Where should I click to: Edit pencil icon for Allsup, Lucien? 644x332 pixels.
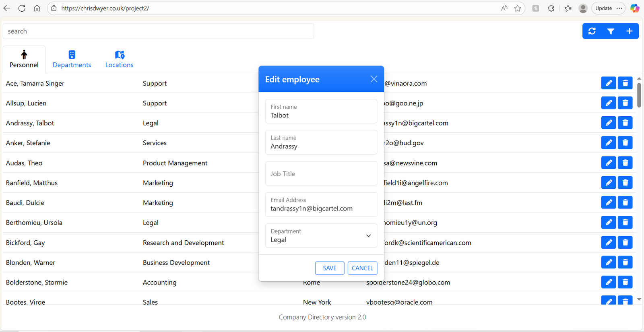coord(609,103)
